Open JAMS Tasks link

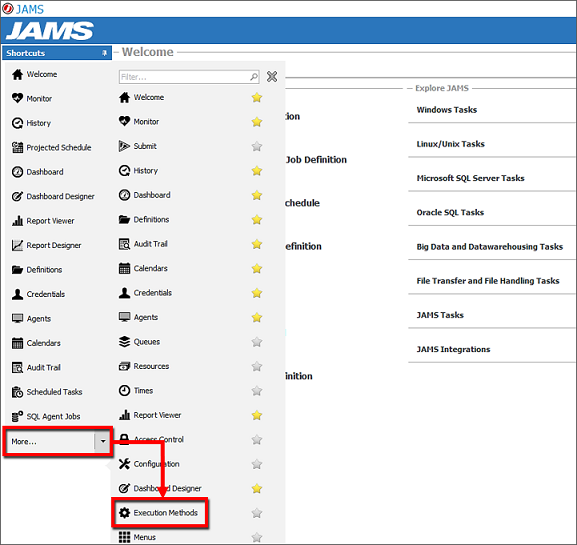point(440,315)
